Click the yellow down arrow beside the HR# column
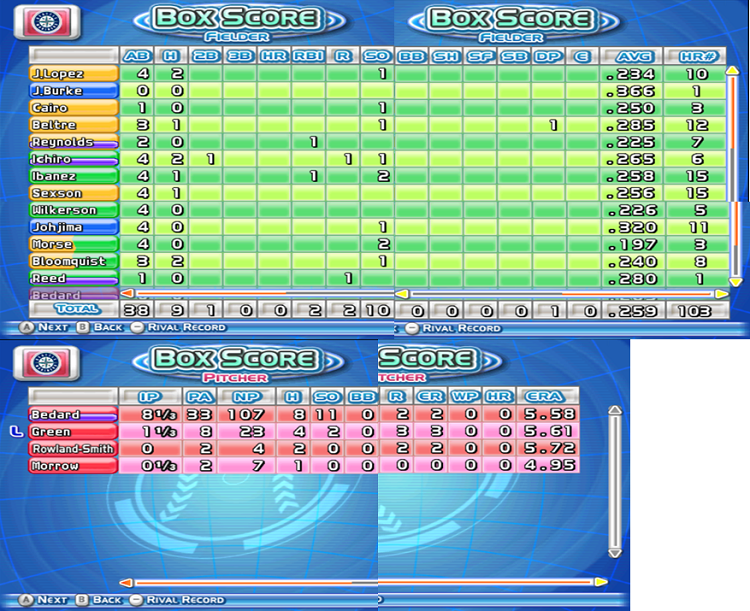Screen dimensions: 750x611 click(x=736, y=281)
